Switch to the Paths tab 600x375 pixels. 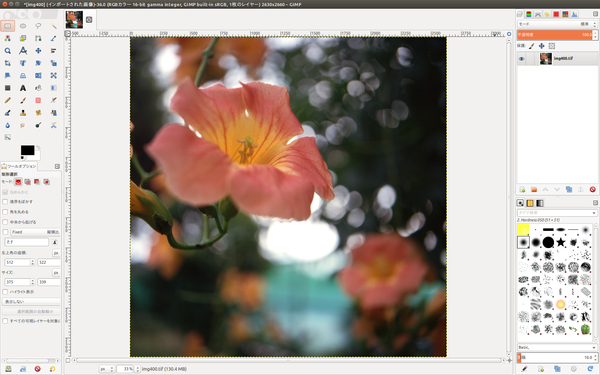tap(538, 14)
